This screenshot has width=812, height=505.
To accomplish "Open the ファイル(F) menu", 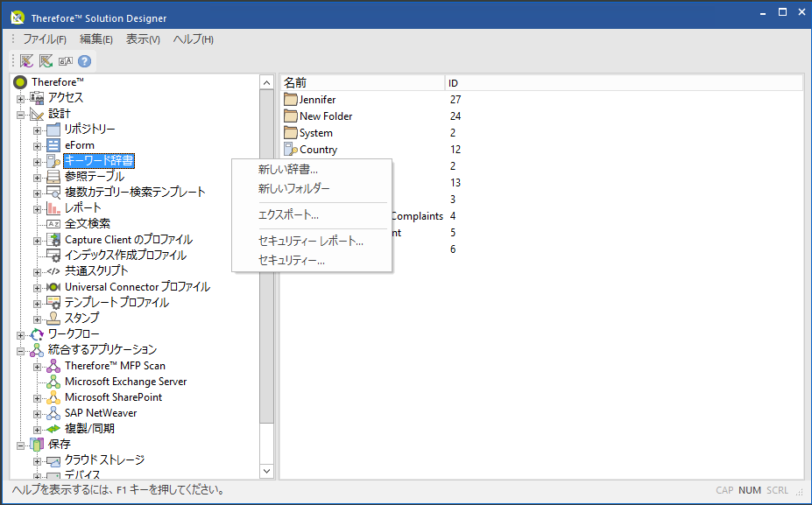I will [x=45, y=39].
